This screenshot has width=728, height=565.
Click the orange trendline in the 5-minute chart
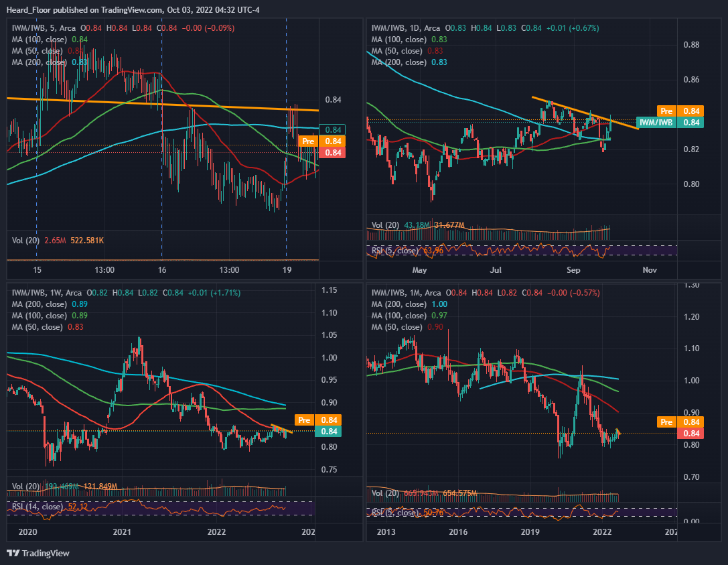pos(163,104)
